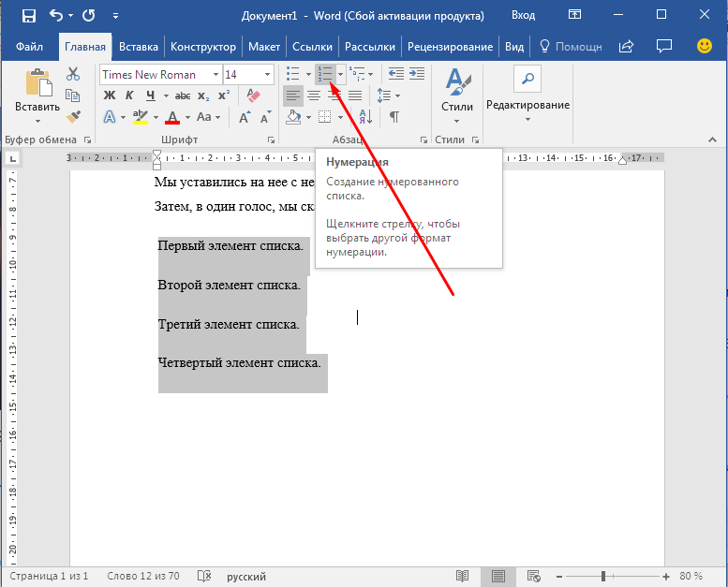Adjust the zoom slider in status bar
Screen dimensions: 728x587
(603, 577)
